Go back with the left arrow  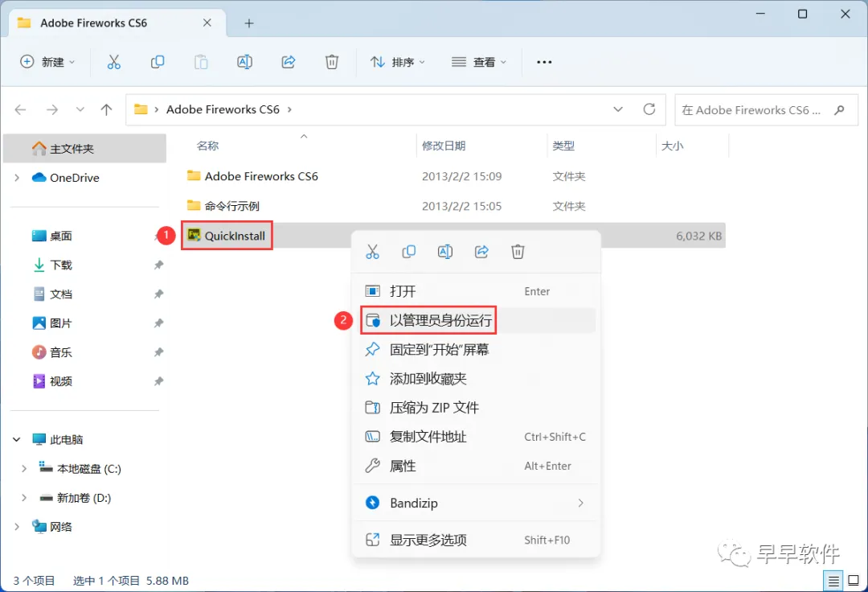coord(20,109)
